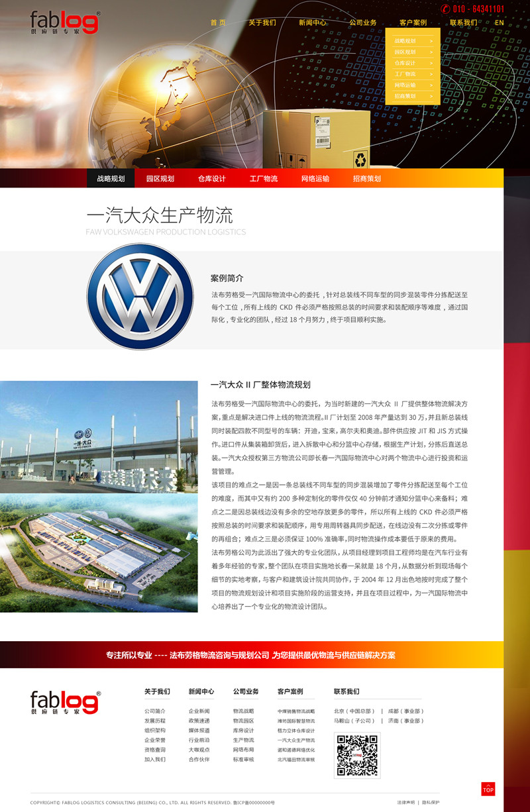530x812 pixels.
Task: Click the QR code in the footer
Action: 357,755
